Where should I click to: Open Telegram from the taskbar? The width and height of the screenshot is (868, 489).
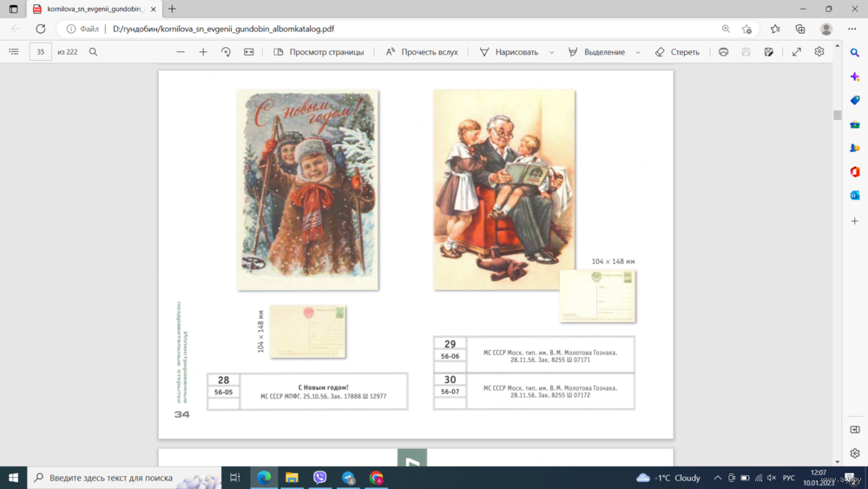(348, 478)
